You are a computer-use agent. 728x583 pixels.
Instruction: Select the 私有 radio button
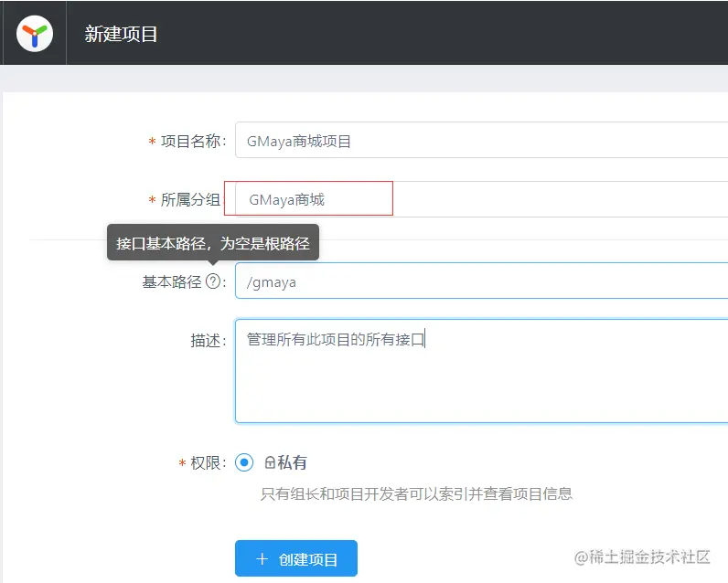point(244,462)
